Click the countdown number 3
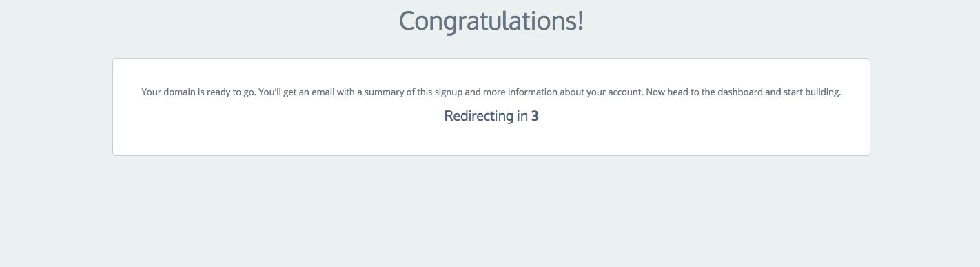Image resolution: width=980 pixels, height=267 pixels. (x=535, y=116)
